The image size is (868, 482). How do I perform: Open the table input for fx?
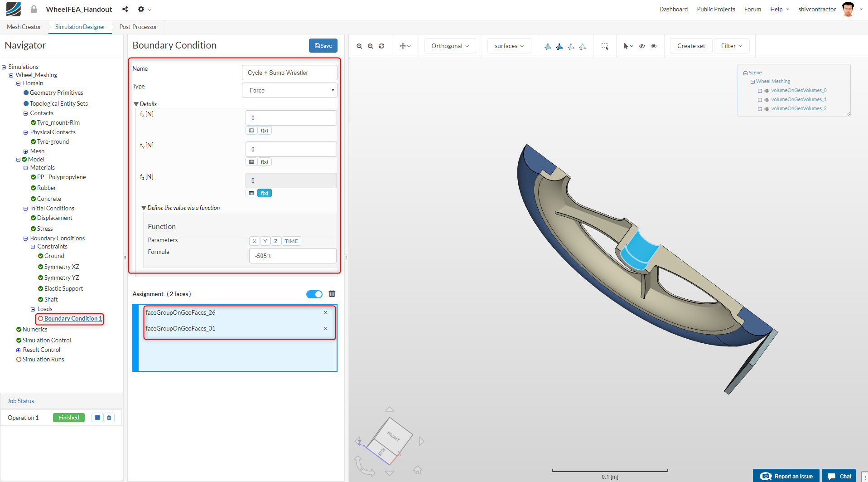251,131
